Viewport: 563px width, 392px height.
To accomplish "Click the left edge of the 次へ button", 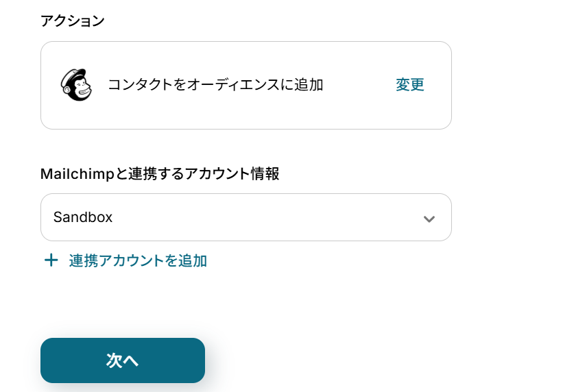I will coord(49,360).
